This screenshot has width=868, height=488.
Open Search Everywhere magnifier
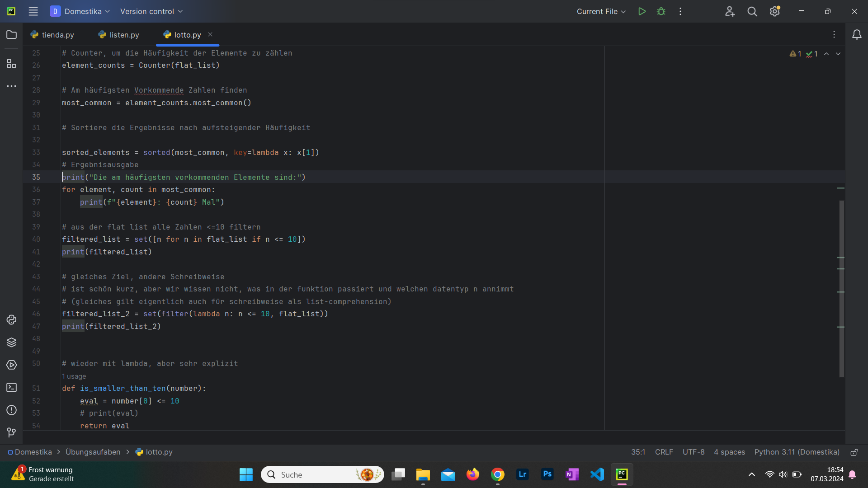[752, 11]
